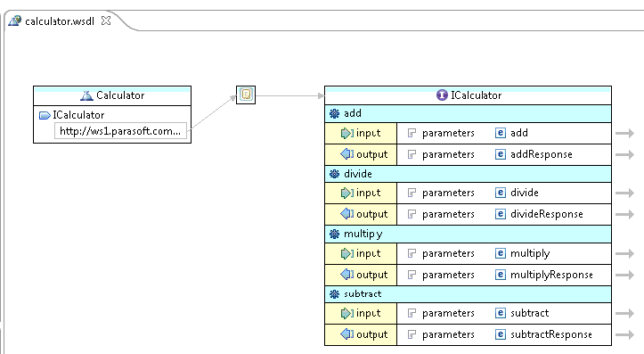Click the add element name
This screenshot has height=354, width=644.
pos(519,133)
